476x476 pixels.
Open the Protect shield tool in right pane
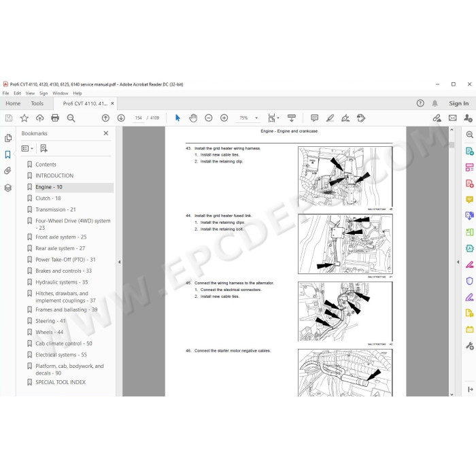[x=469, y=281]
